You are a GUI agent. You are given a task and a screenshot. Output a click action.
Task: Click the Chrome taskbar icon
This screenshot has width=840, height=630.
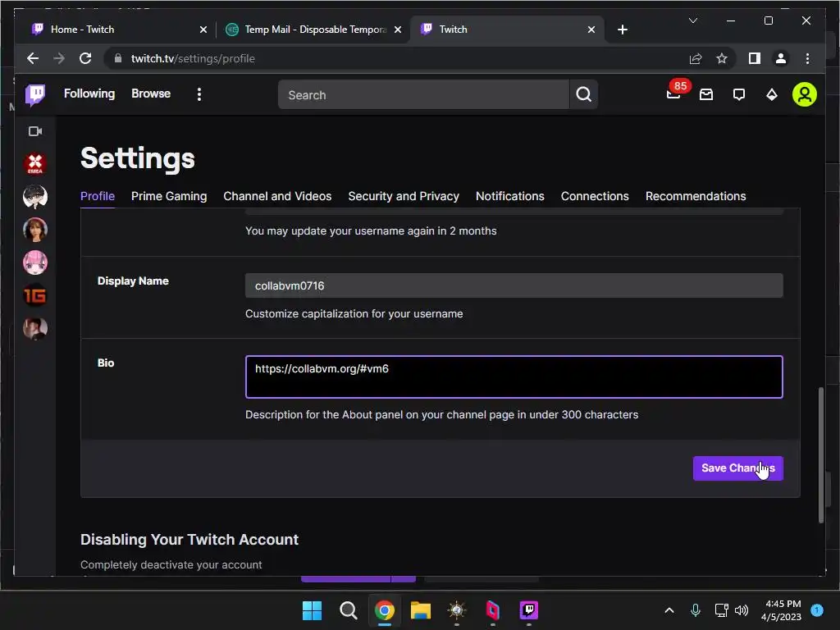click(384, 610)
